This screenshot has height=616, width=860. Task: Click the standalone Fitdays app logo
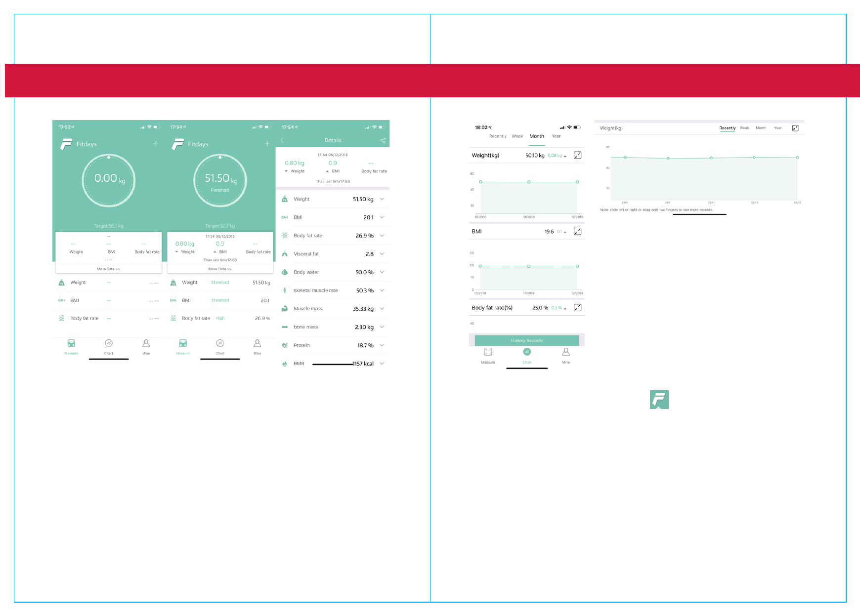pos(659,400)
